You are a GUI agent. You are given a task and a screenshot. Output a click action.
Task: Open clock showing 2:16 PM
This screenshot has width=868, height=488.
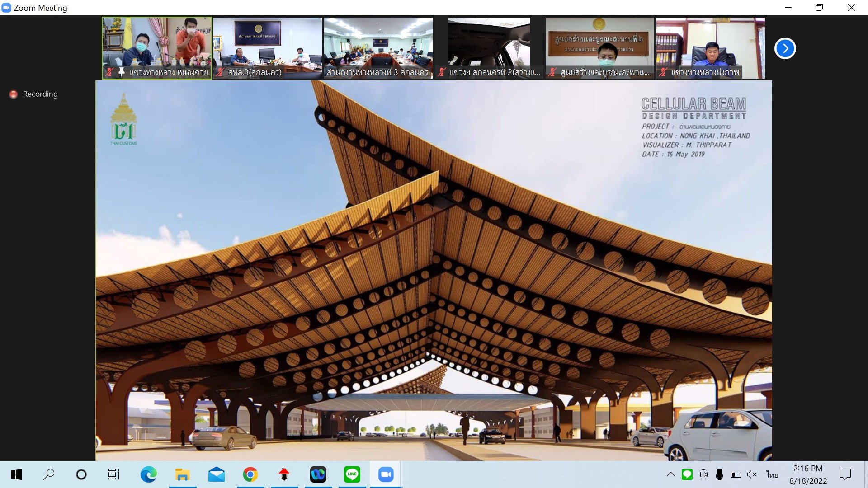pyautogui.click(x=808, y=474)
